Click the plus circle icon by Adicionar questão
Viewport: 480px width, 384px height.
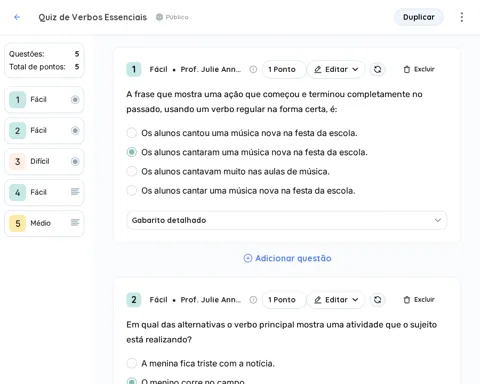tap(248, 258)
